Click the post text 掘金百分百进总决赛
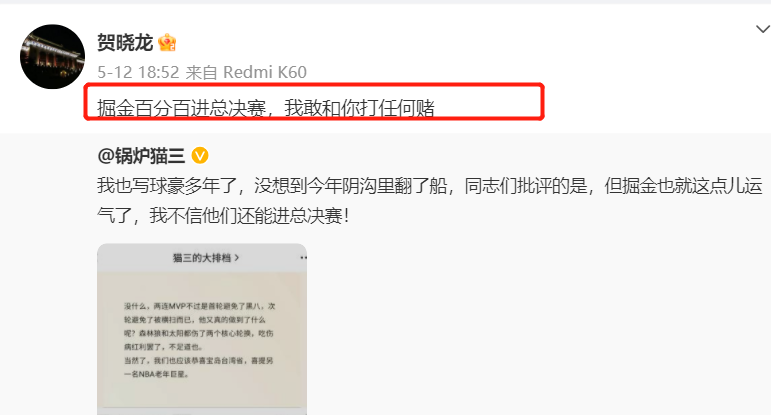The width and height of the screenshot is (771, 415). click(x=181, y=108)
